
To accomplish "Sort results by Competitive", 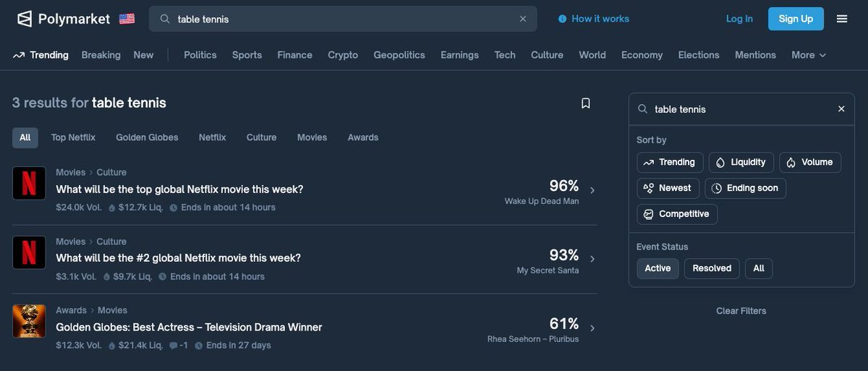I will pos(677,214).
